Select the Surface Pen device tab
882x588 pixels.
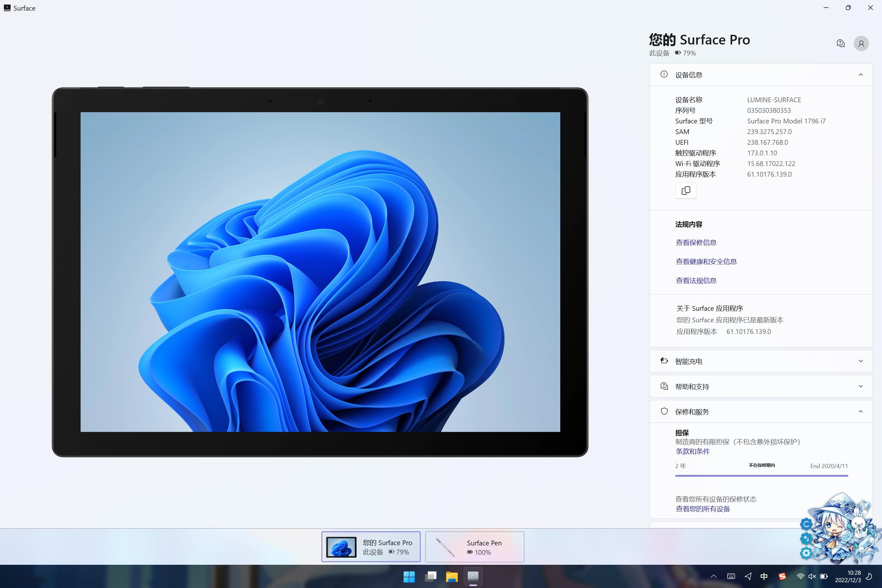coord(475,547)
